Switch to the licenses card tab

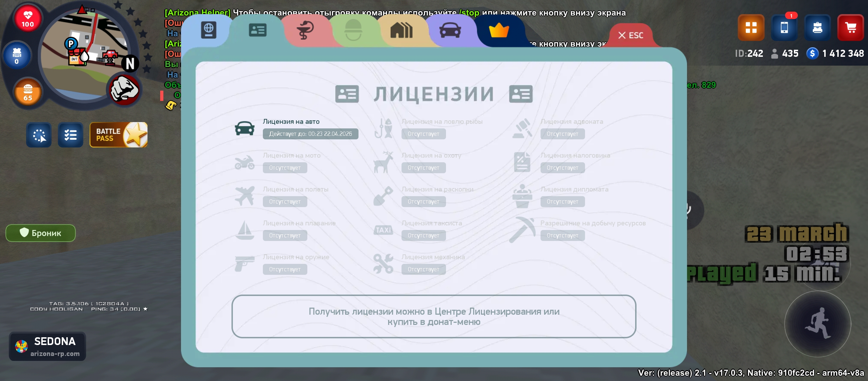pyautogui.click(x=258, y=30)
